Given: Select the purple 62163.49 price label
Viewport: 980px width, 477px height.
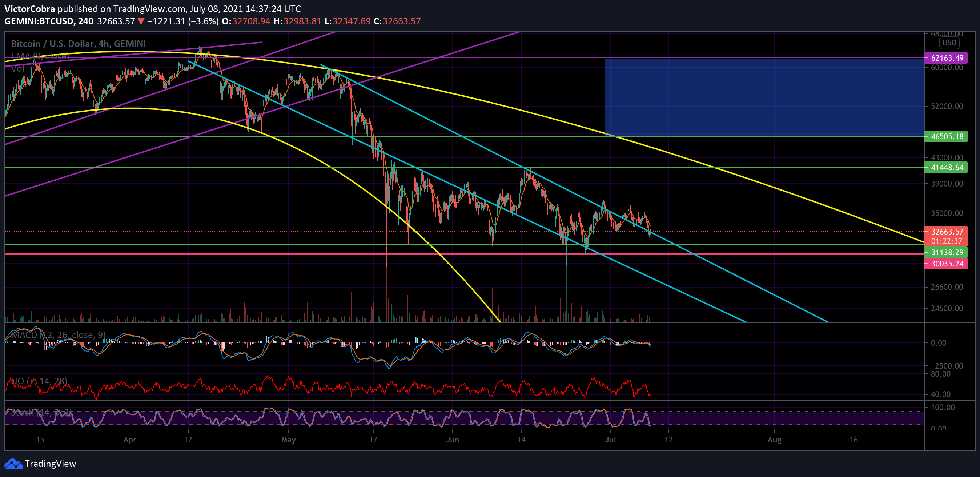Looking at the screenshot, I should coord(946,58).
